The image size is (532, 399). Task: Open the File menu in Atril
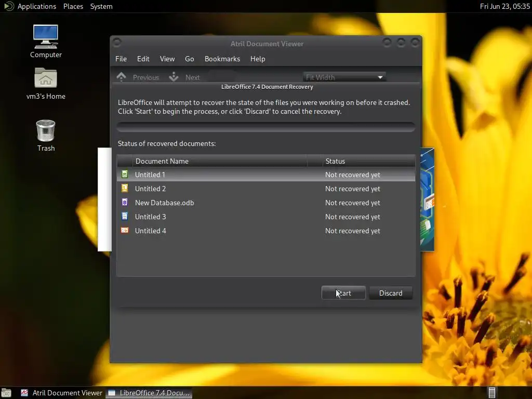pos(121,59)
